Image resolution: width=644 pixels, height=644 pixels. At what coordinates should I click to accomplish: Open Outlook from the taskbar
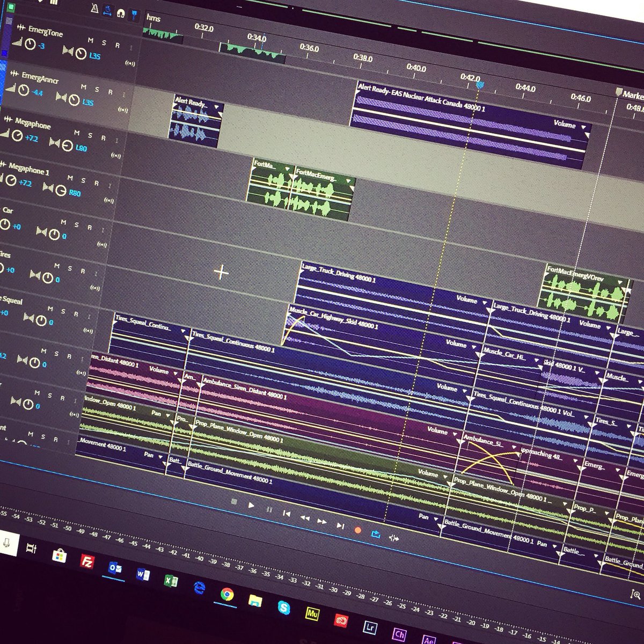115,568
